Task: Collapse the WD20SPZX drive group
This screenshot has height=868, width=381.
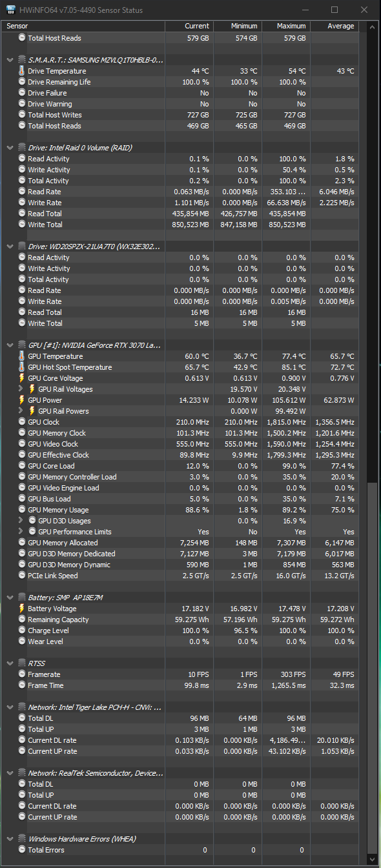Action: coord(10,246)
